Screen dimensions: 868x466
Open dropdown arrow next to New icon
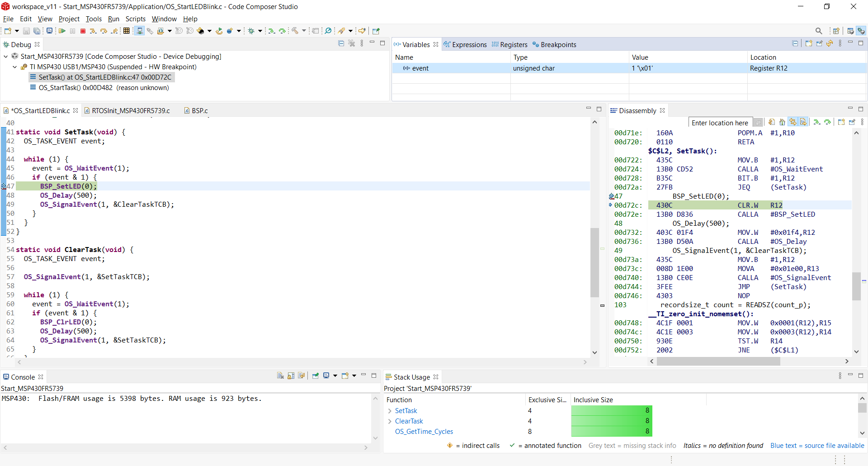click(x=17, y=31)
